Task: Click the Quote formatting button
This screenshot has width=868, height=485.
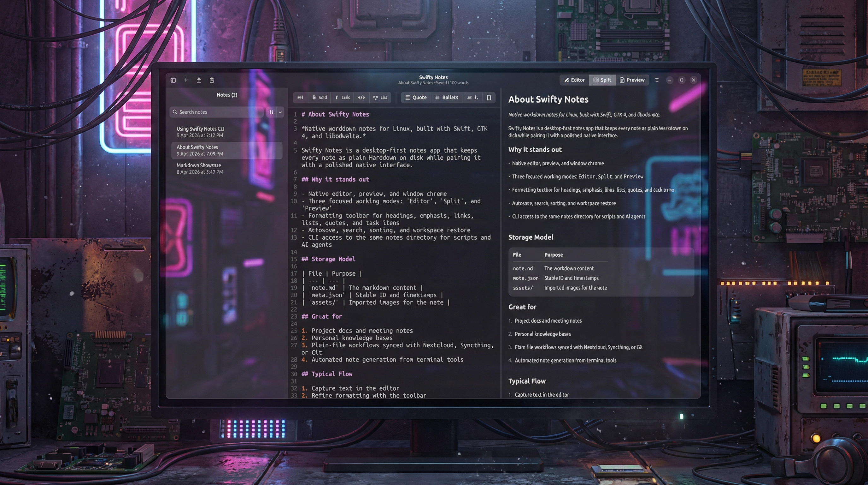Action: click(416, 98)
